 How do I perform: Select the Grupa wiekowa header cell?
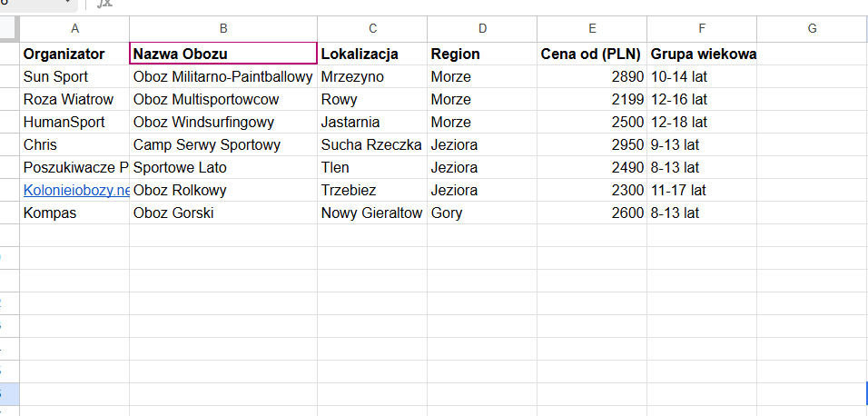point(703,54)
